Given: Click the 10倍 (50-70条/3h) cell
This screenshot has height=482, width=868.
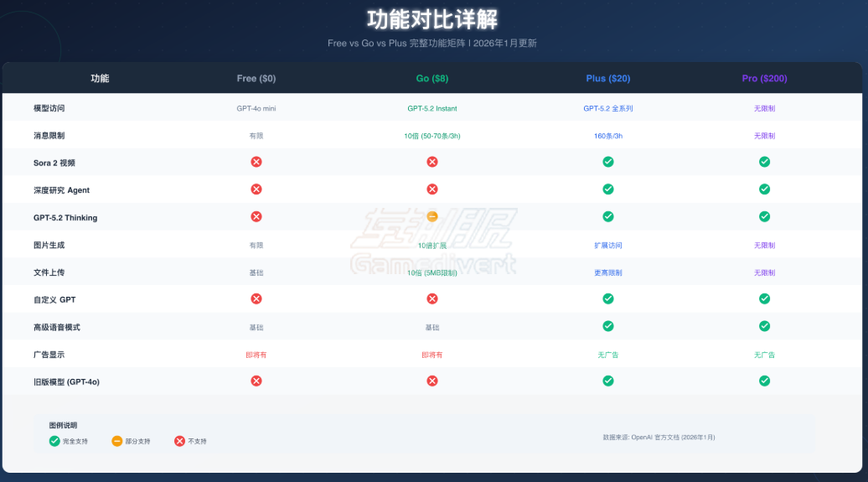Looking at the screenshot, I should [x=432, y=136].
